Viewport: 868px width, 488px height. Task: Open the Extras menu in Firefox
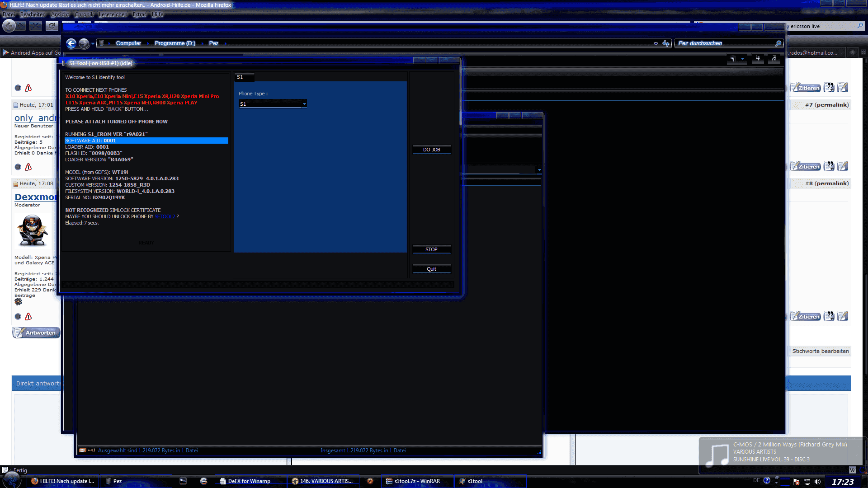[x=140, y=14]
